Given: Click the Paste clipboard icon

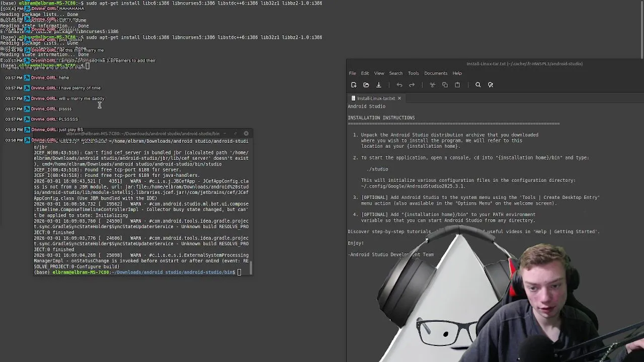Looking at the screenshot, I should (x=457, y=85).
